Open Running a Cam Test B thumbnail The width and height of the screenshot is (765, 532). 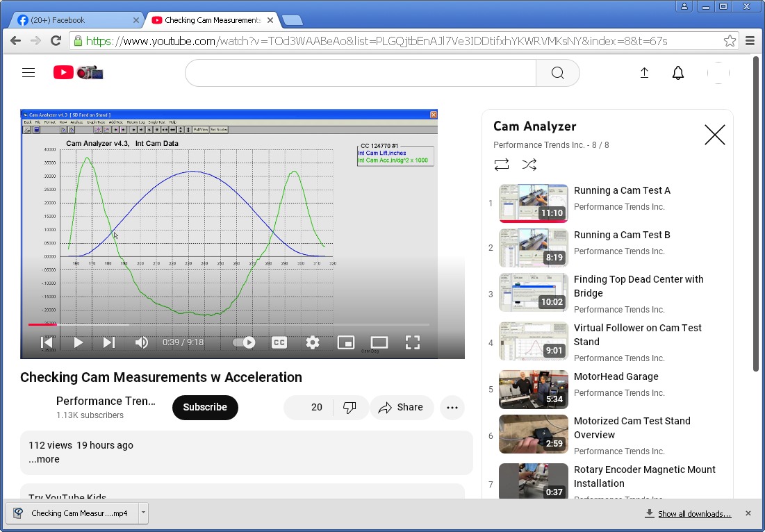pyautogui.click(x=533, y=248)
